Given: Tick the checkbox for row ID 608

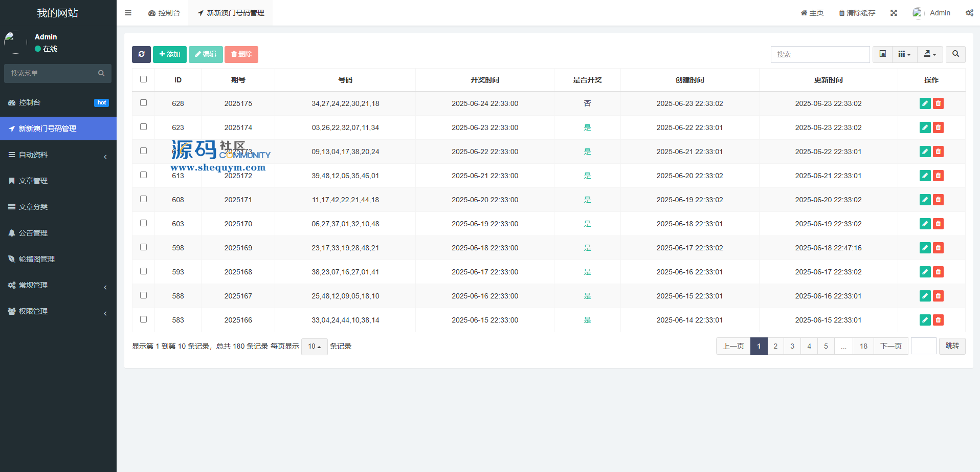Looking at the screenshot, I should (x=143, y=199).
